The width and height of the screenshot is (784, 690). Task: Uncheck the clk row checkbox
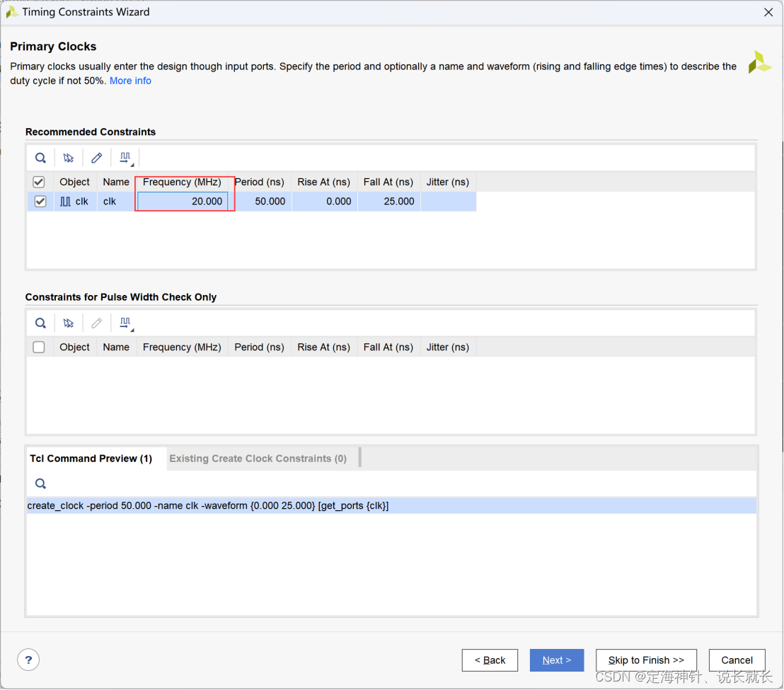click(x=40, y=202)
